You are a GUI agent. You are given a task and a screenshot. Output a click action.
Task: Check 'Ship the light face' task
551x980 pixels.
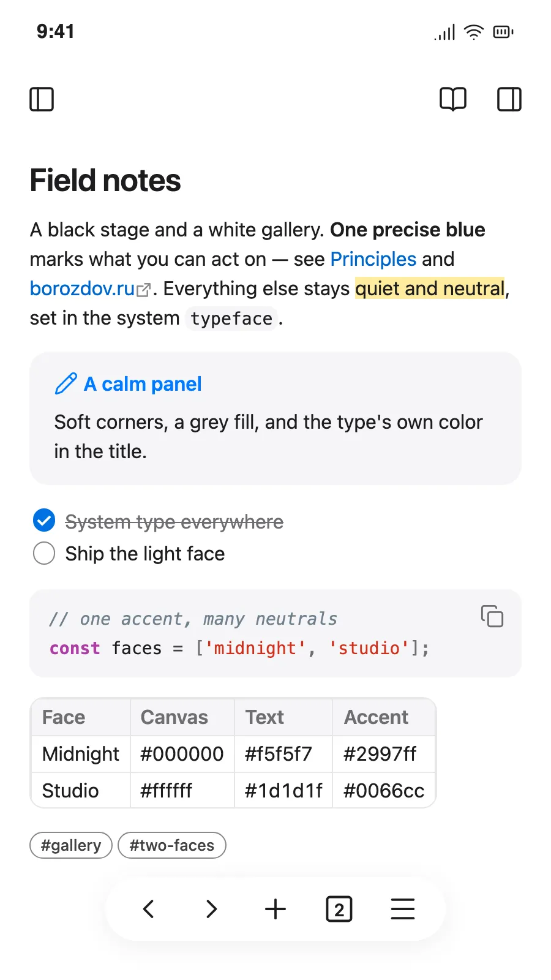point(44,553)
